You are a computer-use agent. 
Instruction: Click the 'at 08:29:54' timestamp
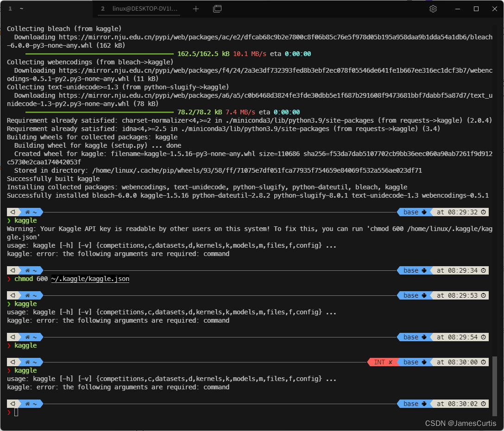click(x=457, y=337)
